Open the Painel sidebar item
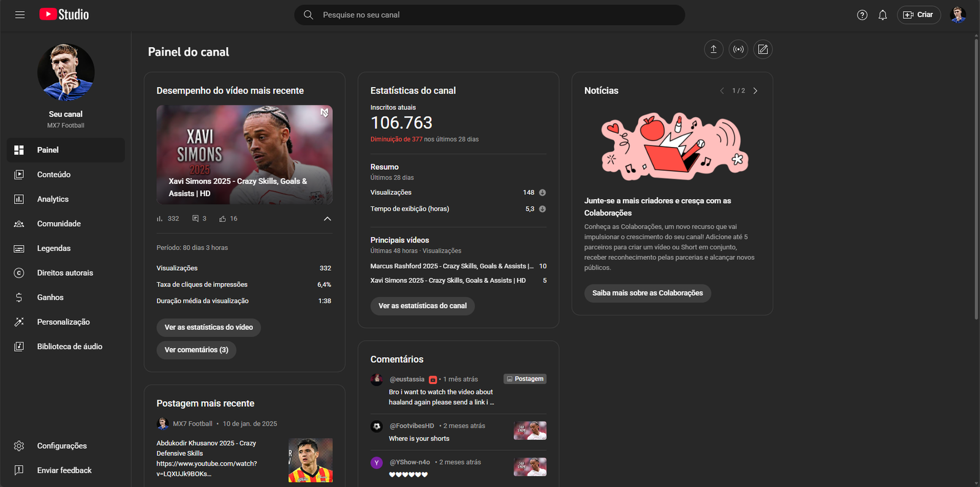 [x=66, y=150]
